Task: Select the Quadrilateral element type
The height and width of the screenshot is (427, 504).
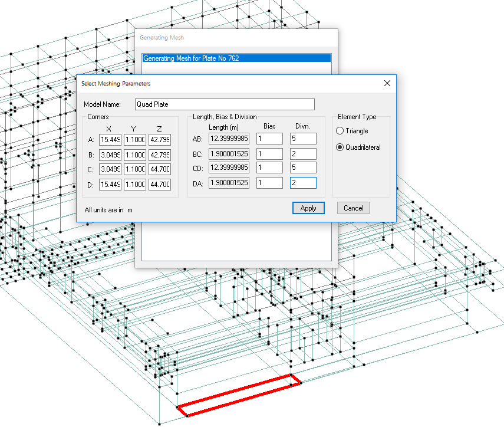Action: 340,147
